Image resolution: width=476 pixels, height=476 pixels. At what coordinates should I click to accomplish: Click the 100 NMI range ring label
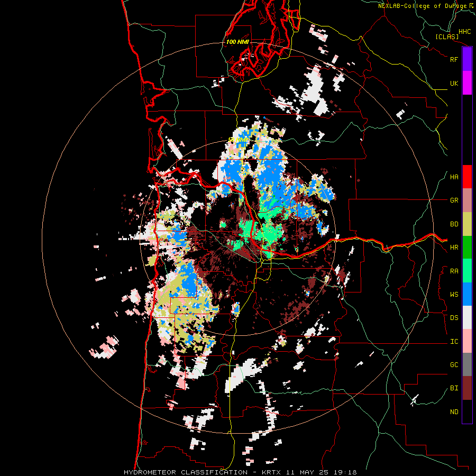point(237,42)
